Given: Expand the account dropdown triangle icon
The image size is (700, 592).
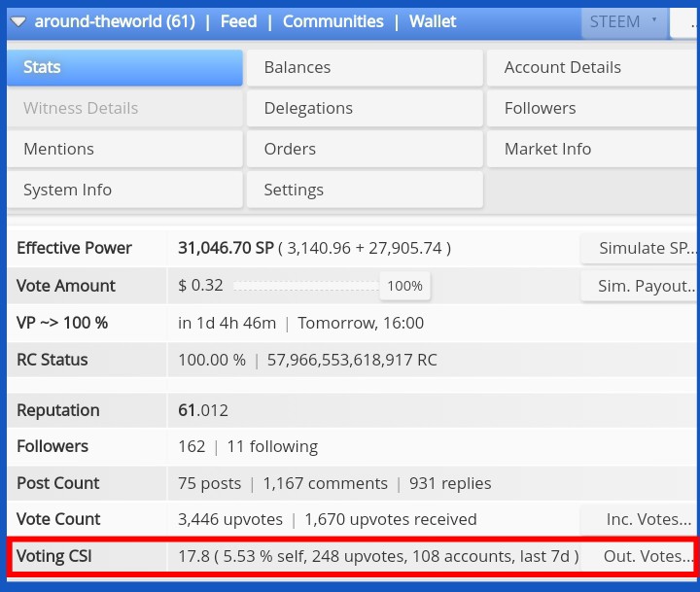Looking at the screenshot, I should coord(18,21).
